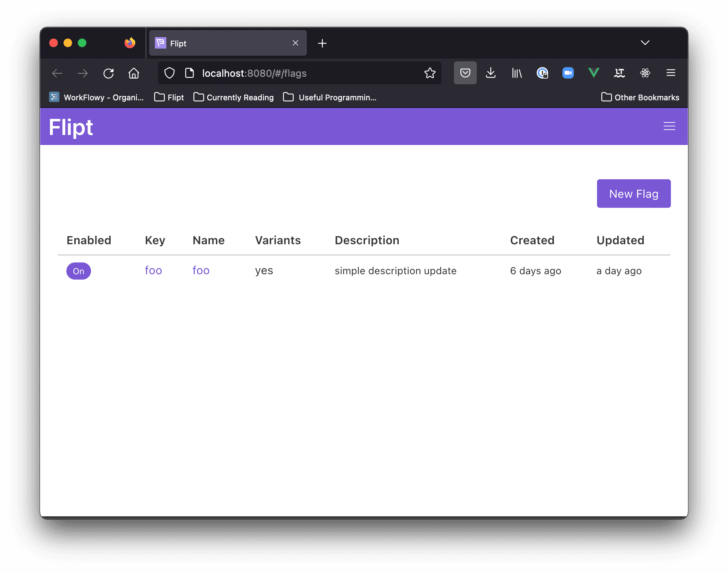Open Useful Programming bookmarks folder
This screenshot has height=572, width=728.
point(330,97)
